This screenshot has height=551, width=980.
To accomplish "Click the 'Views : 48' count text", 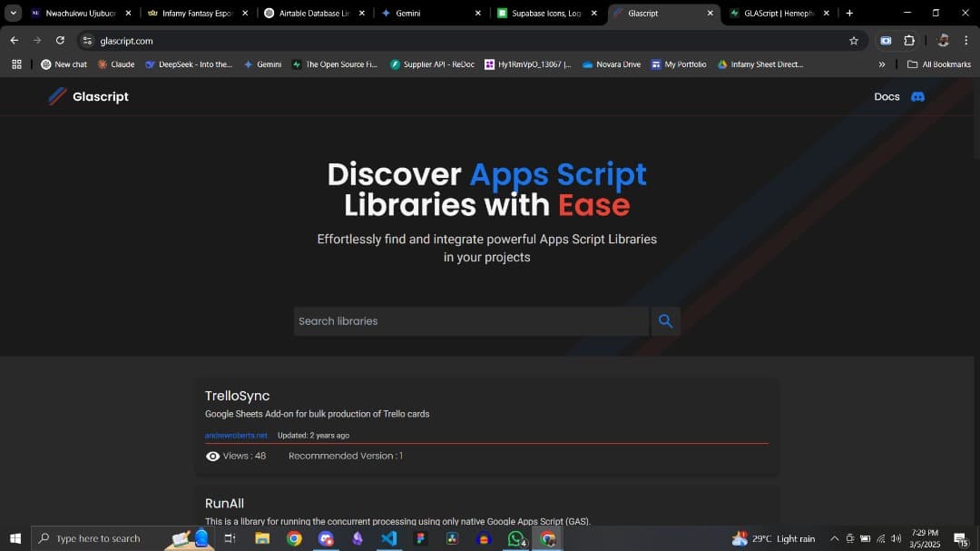I will [x=244, y=456].
